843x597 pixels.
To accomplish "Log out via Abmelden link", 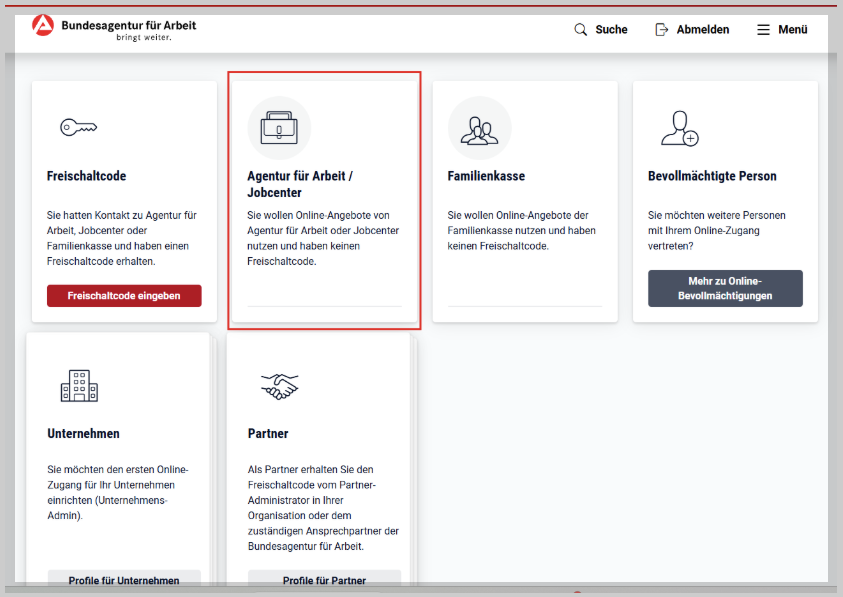I will point(703,30).
